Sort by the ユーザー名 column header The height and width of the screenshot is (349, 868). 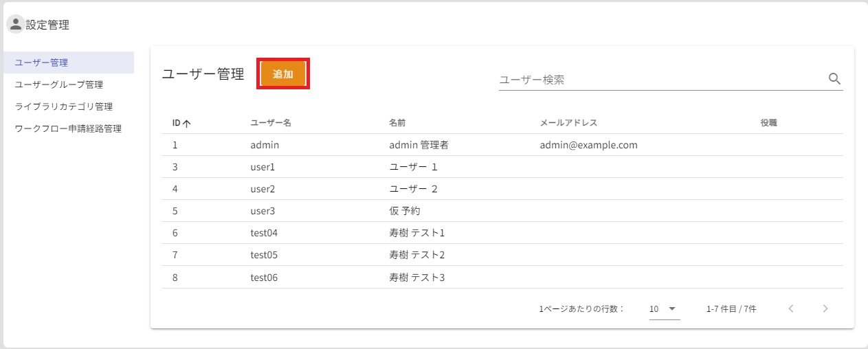(271, 123)
